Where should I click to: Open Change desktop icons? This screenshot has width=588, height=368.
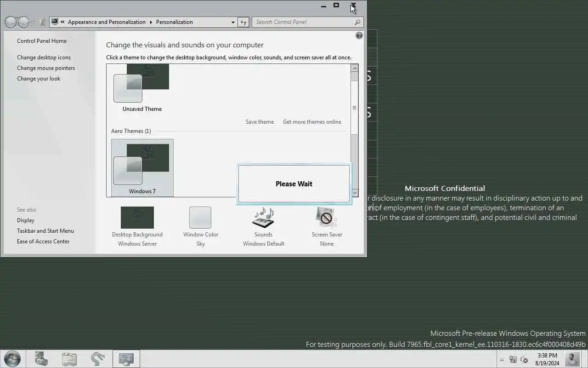coord(44,57)
